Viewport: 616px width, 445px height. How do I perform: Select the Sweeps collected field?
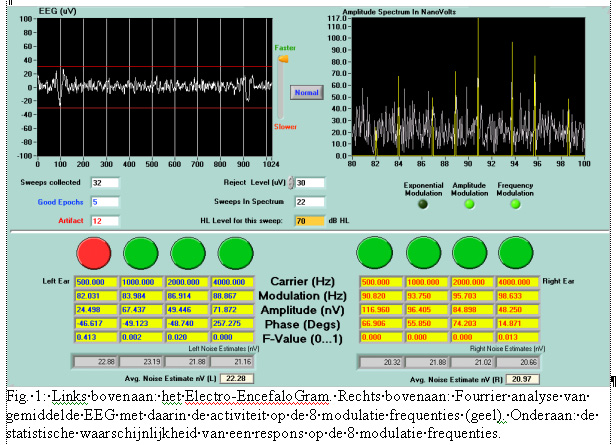pyautogui.click(x=104, y=183)
